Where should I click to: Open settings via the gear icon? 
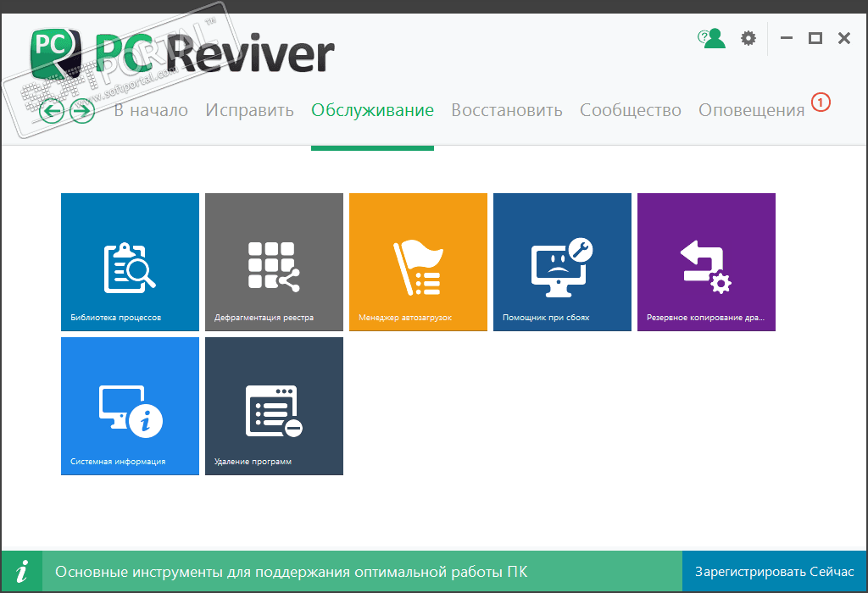748,38
